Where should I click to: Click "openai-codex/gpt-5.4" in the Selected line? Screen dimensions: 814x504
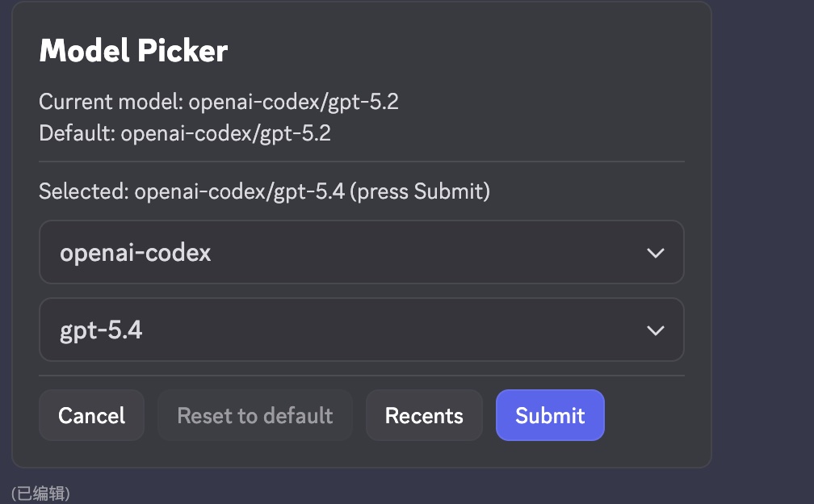coord(240,191)
